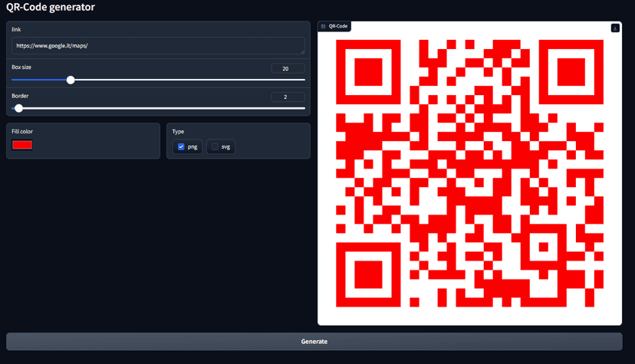Click the 'Fill color' label text
The width and height of the screenshot is (635, 364).
pyautogui.click(x=22, y=132)
